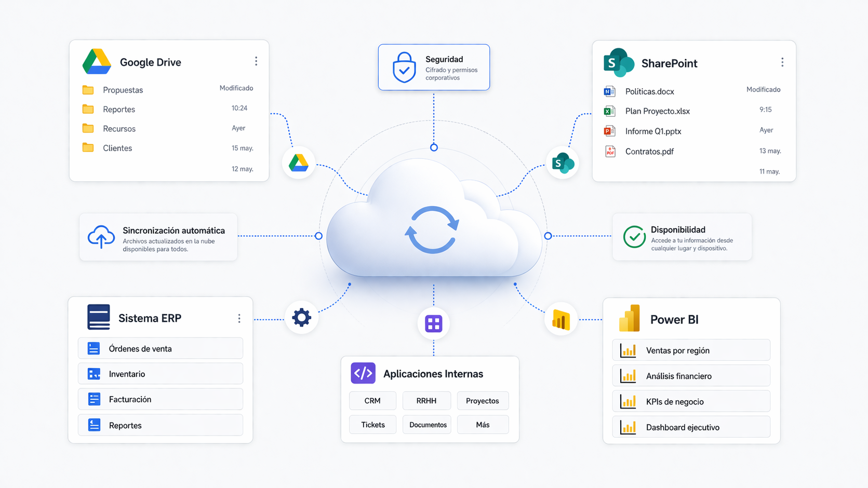Click the green check icon on Disponibilidad

click(x=634, y=237)
